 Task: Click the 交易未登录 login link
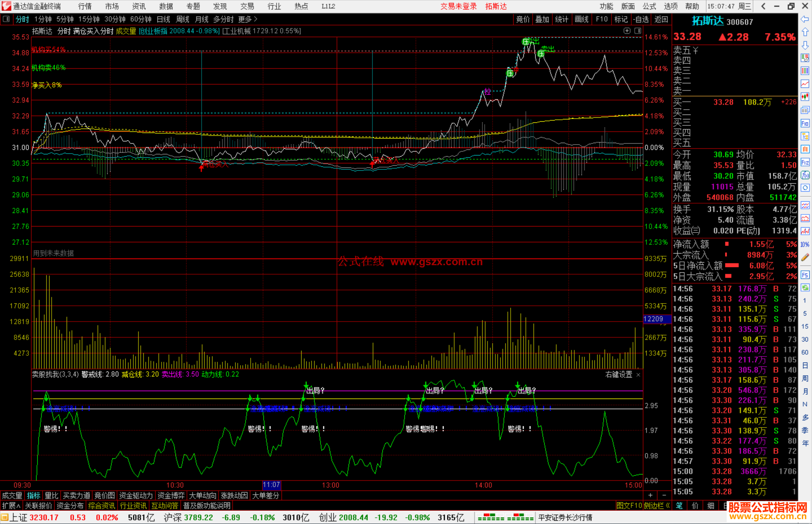pyautogui.click(x=459, y=6)
